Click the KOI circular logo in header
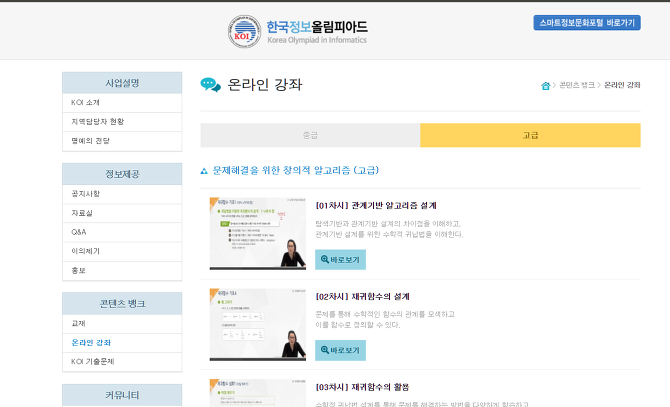 (244, 32)
